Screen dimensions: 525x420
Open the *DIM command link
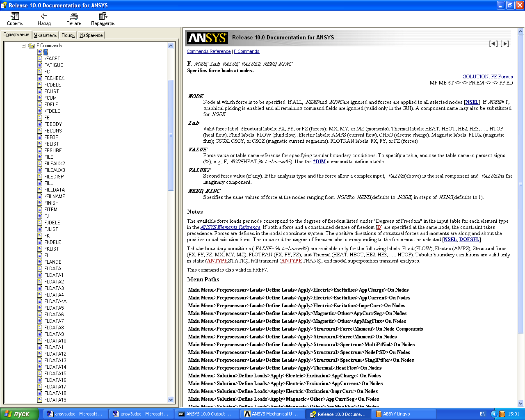click(x=319, y=162)
